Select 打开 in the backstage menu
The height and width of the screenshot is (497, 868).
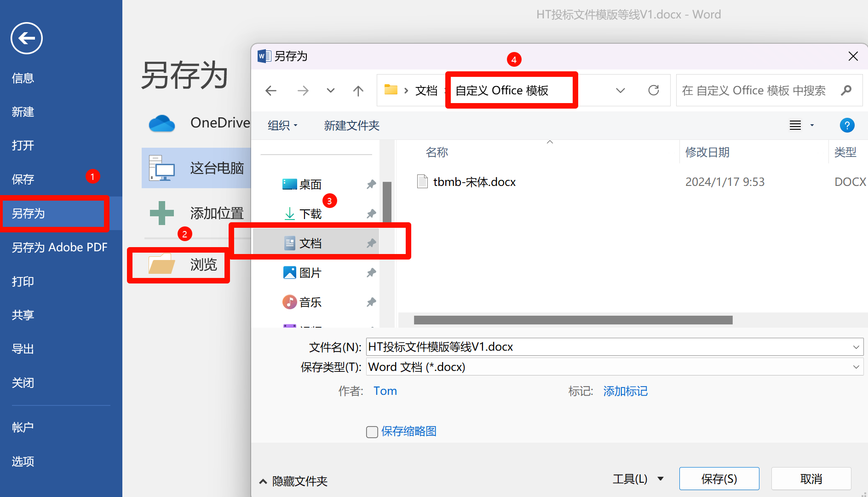click(x=23, y=145)
